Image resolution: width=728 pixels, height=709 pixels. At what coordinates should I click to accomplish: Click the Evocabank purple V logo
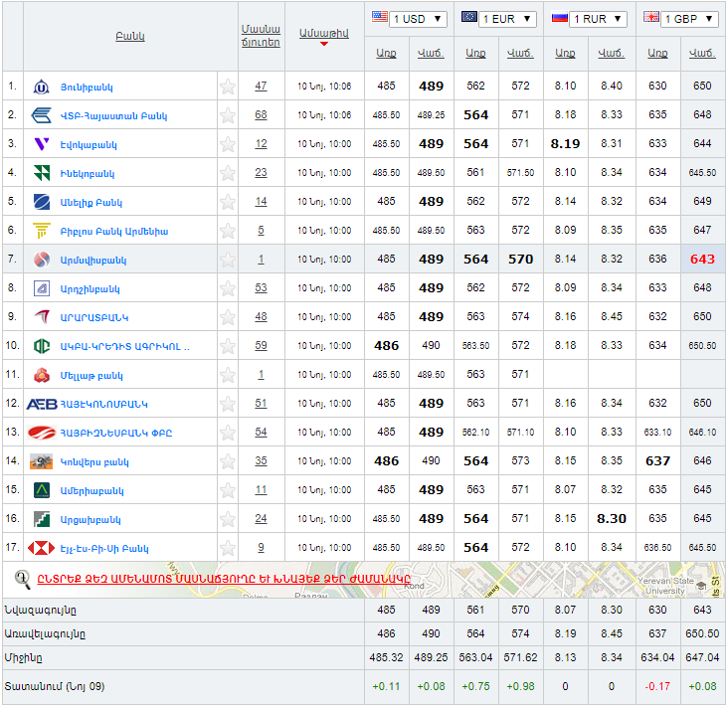point(42,144)
